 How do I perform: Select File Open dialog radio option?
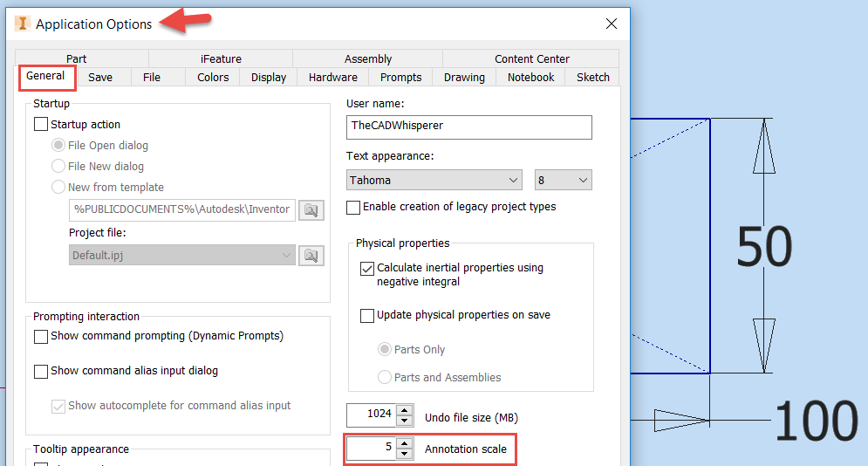pyautogui.click(x=58, y=145)
